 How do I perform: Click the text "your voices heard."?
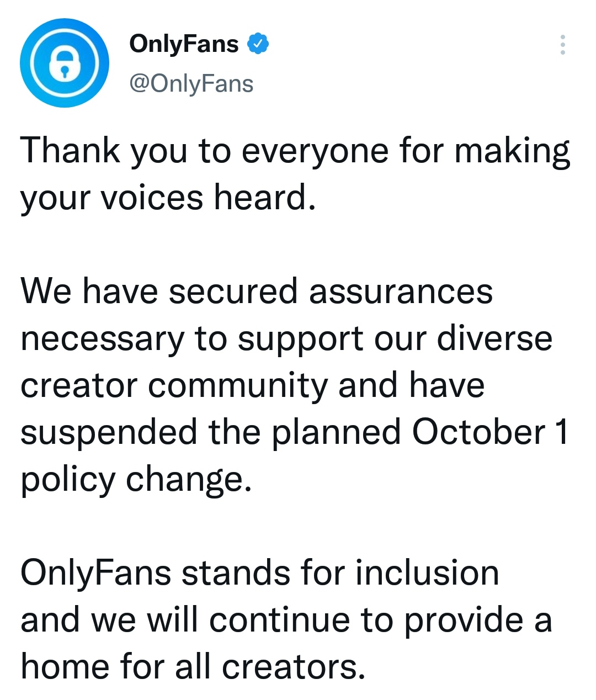tap(168, 198)
